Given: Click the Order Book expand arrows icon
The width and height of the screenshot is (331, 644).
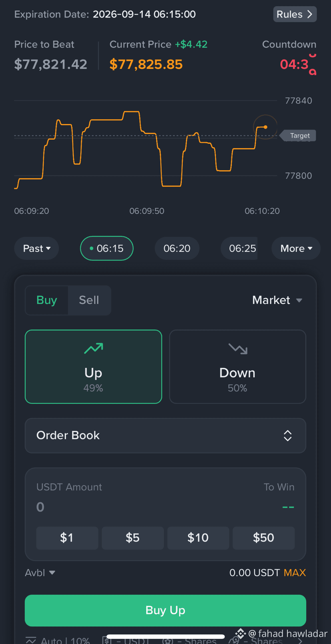Looking at the screenshot, I should [287, 435].
